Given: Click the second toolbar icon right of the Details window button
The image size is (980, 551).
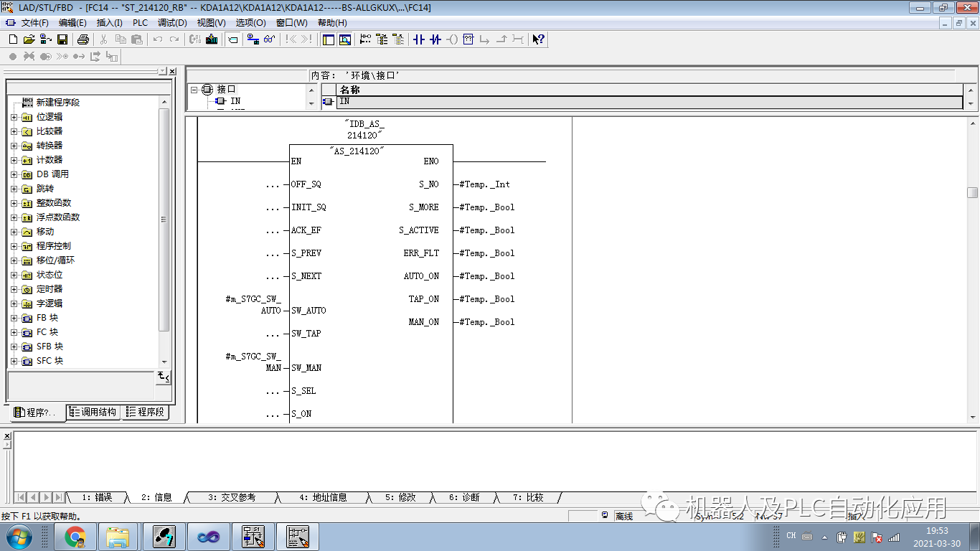Looking at the screenshot, I should pos(382,39).
